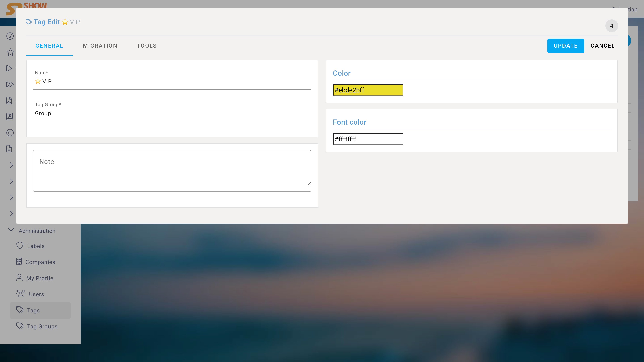644x362 pixels.
Task: Switch to the Migration tab
Action: tap(100, 46)
